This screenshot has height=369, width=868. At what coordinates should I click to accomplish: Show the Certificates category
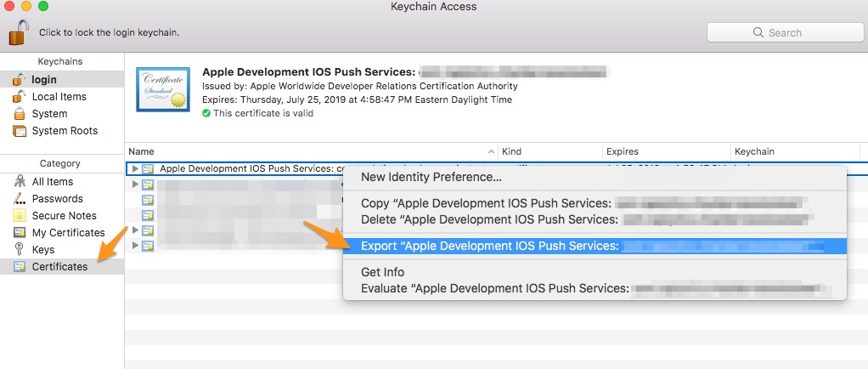click(x=62, y=266)
